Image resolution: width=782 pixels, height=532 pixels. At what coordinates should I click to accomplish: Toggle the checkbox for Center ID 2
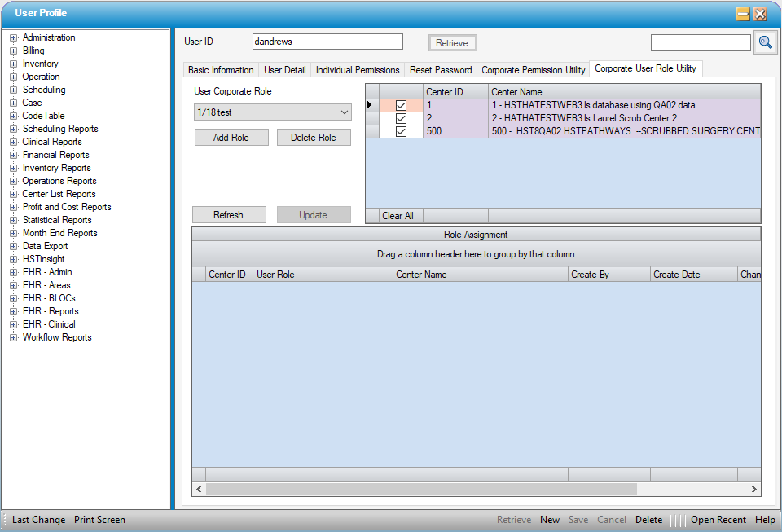(x=401, y=118)
